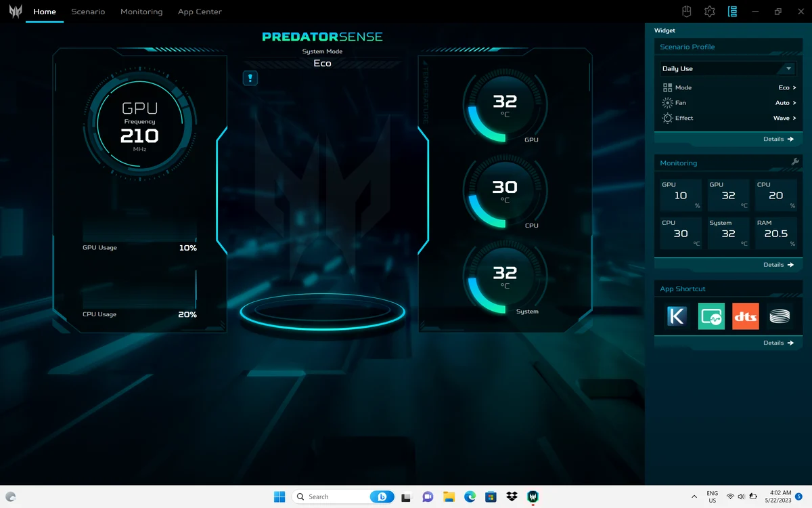
Task: Open the mouse settings icon in the title bar
Action: pos(686,12)
